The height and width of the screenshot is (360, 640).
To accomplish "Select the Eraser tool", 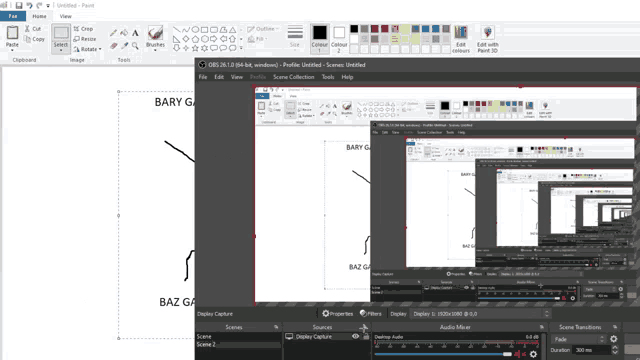I will pos(113,46).
